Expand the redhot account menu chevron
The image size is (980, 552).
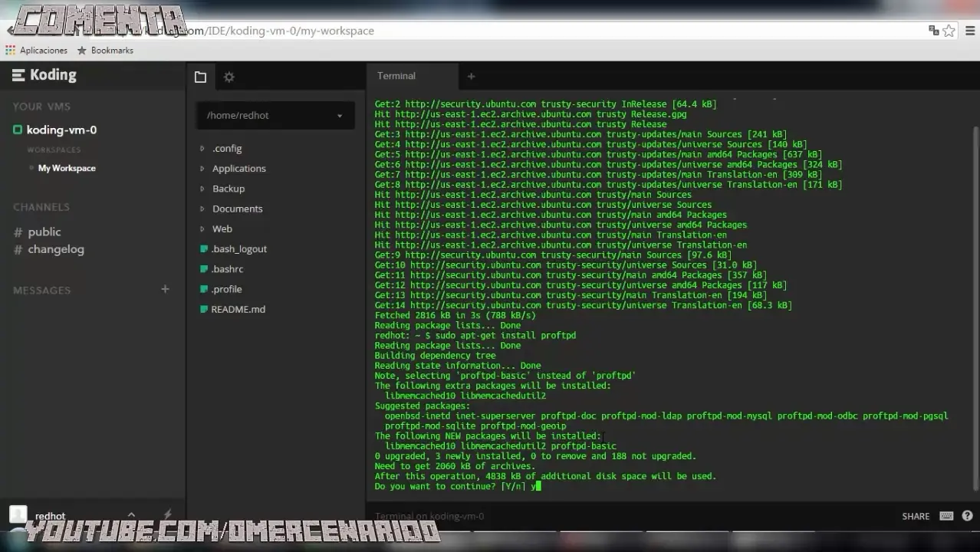click(x=131, y=515)
